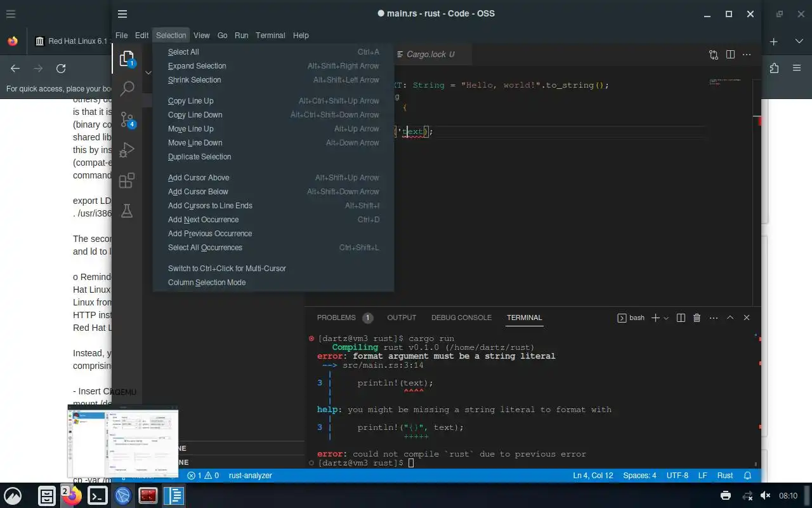The width and height of the screenshot is (812, 508).
Task: Open the Extensions view in the activity bar
Action: 127,180
